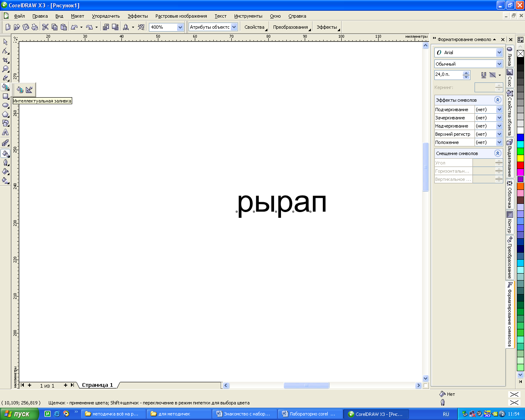Click the Import icon
The image size is (525, 420).
pos(106,27)
